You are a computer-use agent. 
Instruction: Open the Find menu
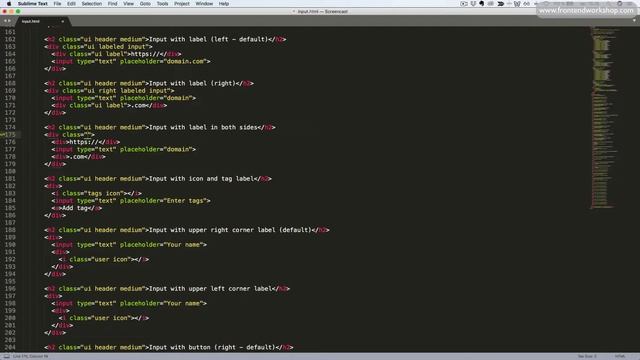point(112,4)
